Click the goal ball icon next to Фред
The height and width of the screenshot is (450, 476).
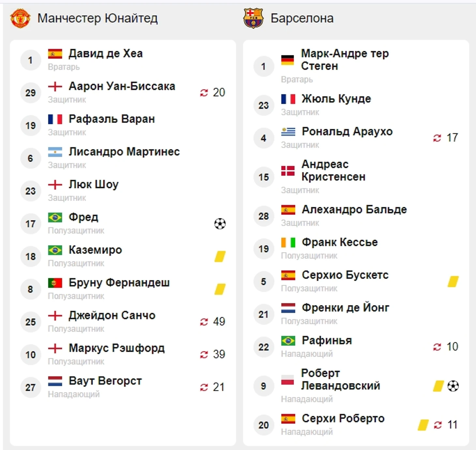click(x=220, y=224)
